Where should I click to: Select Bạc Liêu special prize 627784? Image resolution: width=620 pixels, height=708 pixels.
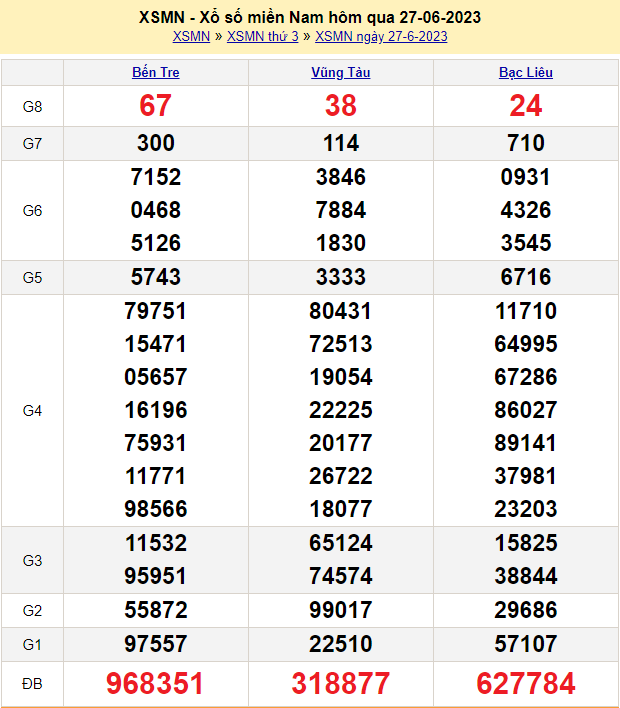point(526,684)
